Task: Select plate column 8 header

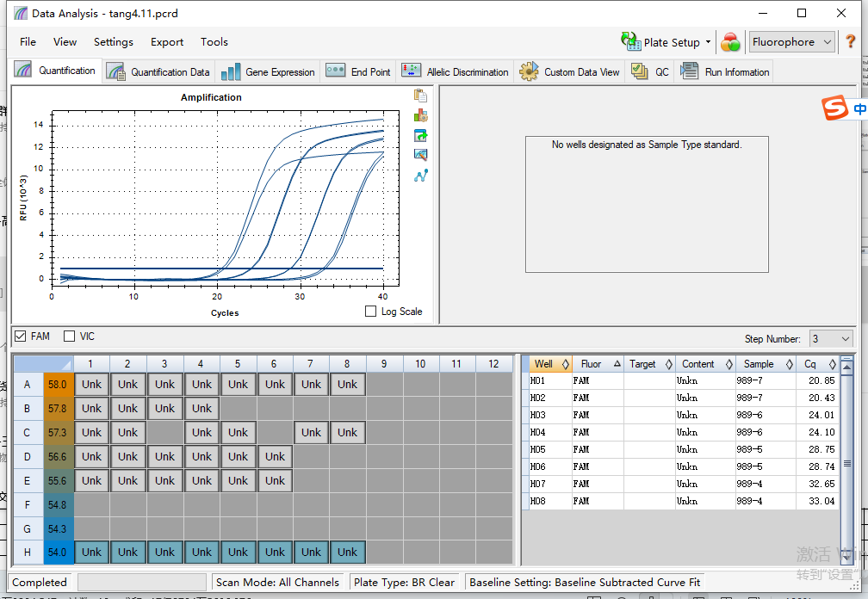Action: [x=347, y=364]
